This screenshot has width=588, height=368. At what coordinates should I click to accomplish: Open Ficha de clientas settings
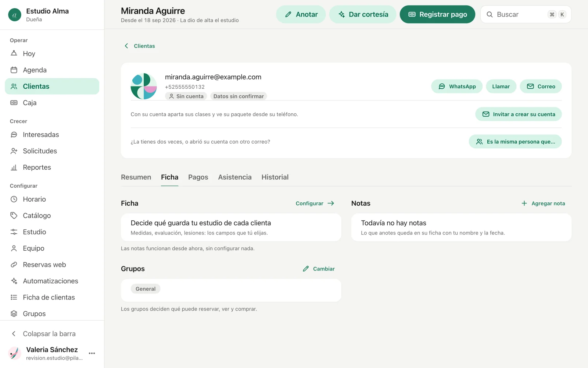coord(52,297)
